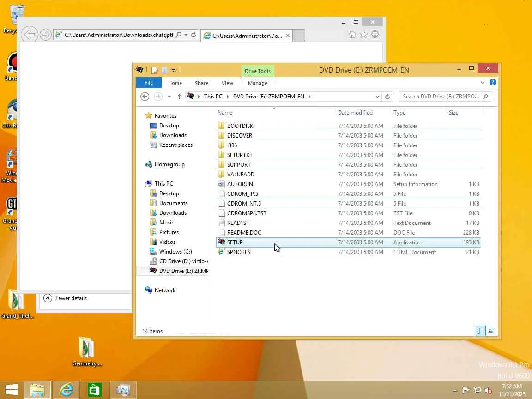
Task: Click Internet Explorer Favorites star icon
Action: tap(363, 34)
